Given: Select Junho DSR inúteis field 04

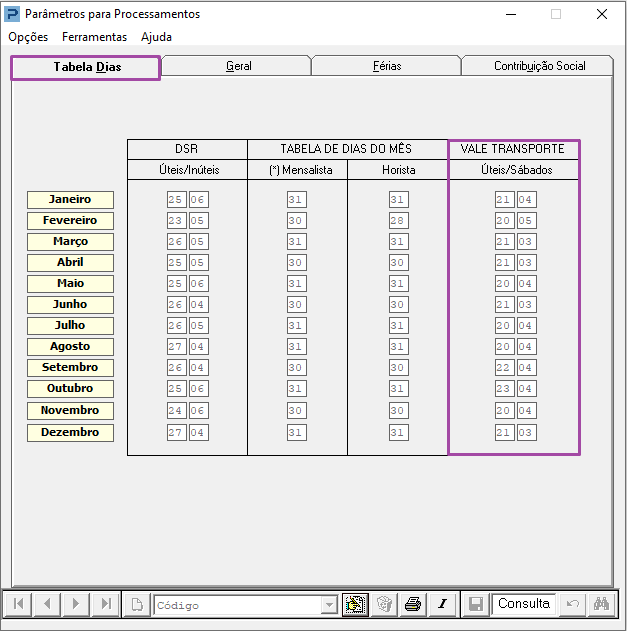Looking at the screenshot, I should 199,304.
